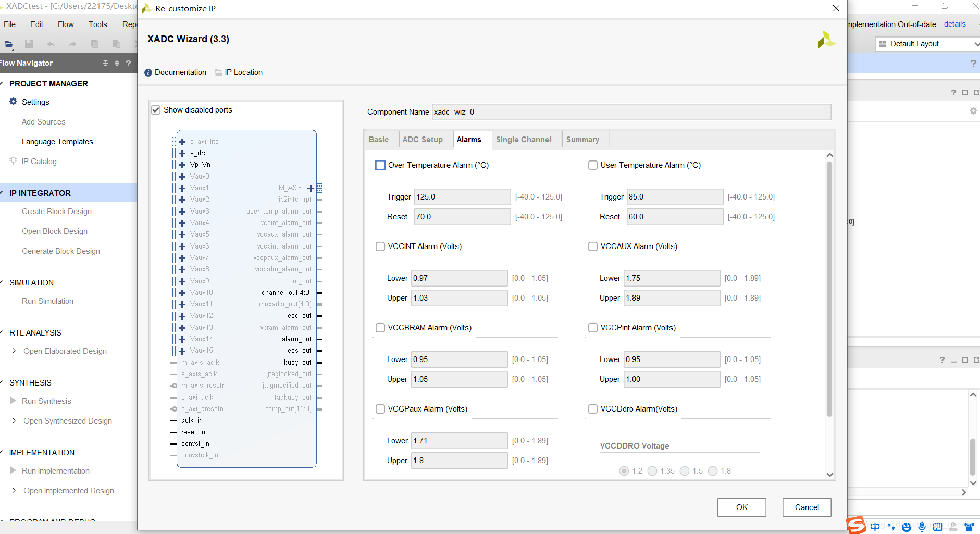
Task: Click the Sogou toolbox icon
Action: [969, 527]
